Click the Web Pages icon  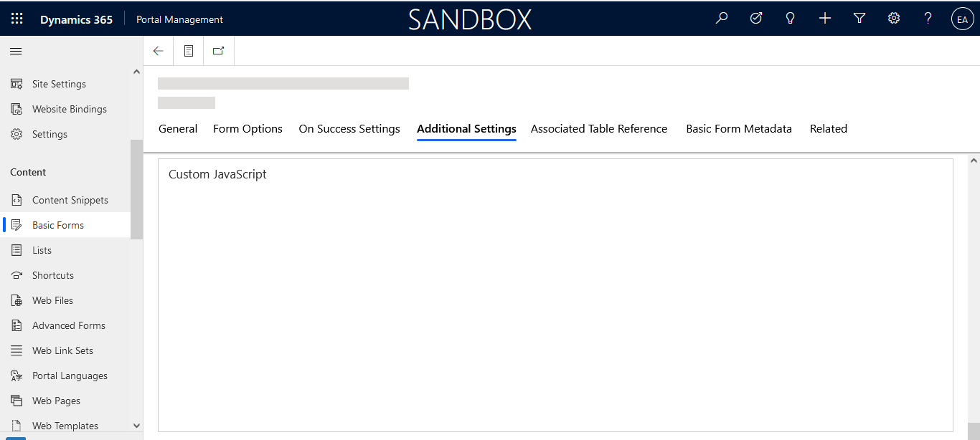(x=17, y=401)
